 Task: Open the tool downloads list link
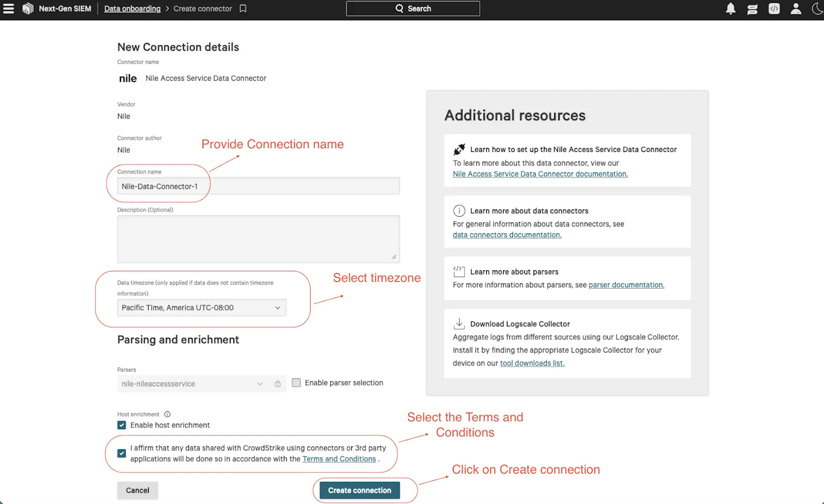tap(533, 363)
